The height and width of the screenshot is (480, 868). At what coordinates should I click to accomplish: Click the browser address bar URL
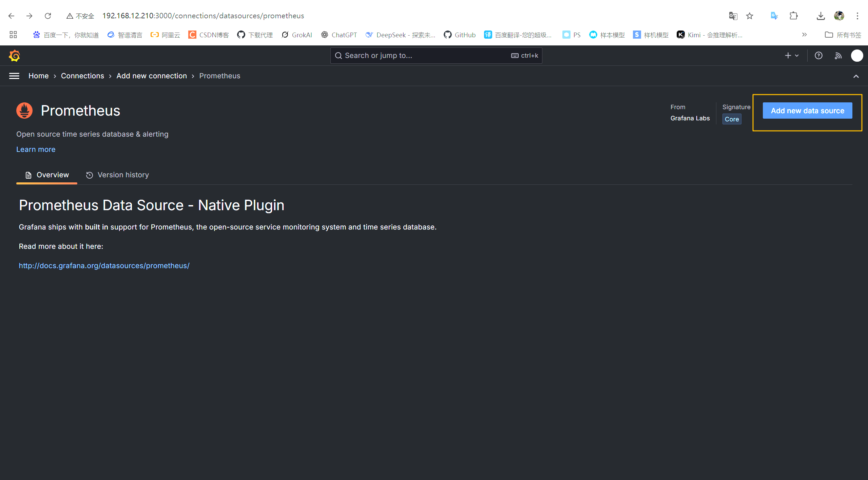[203, 16]
